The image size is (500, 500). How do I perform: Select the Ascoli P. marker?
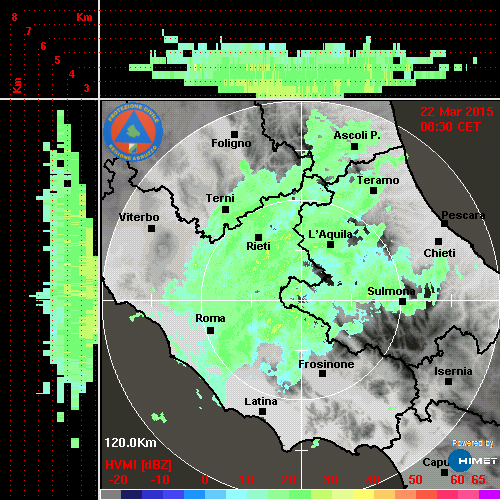click(354, 146)
